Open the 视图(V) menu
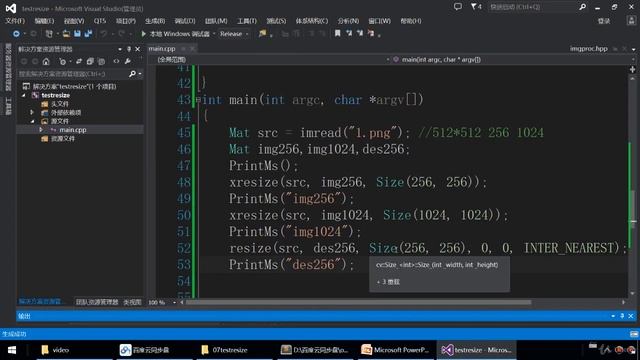This screenshot has height=360, width=640. (74, 21)
